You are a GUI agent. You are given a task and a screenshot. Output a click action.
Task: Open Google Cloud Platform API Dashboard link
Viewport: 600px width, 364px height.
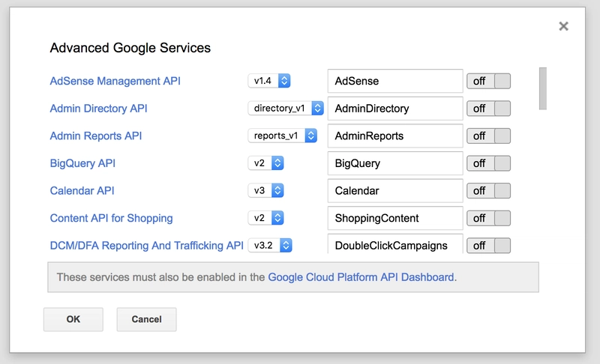[361, 277]
